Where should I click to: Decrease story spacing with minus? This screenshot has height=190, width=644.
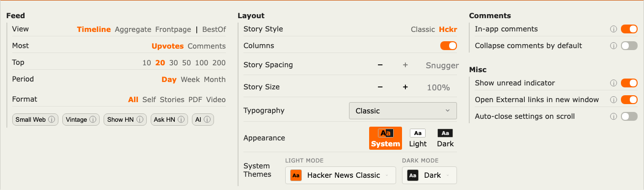(x=380, y=65)
